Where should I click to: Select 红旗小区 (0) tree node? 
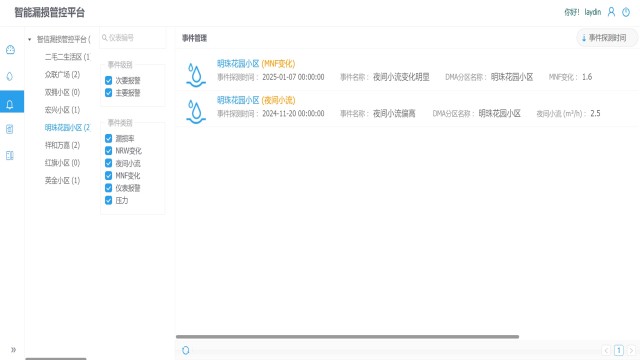pos(62,163)
